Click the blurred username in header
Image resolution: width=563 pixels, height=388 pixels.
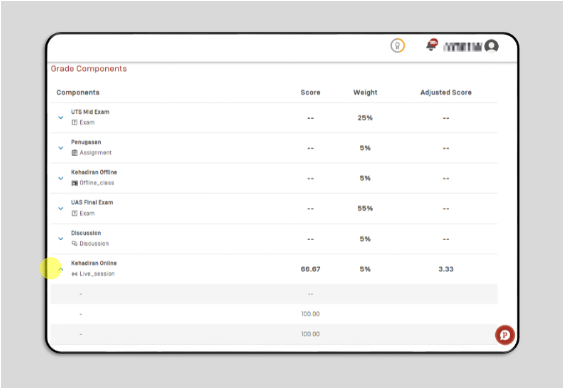click(462, 47)
